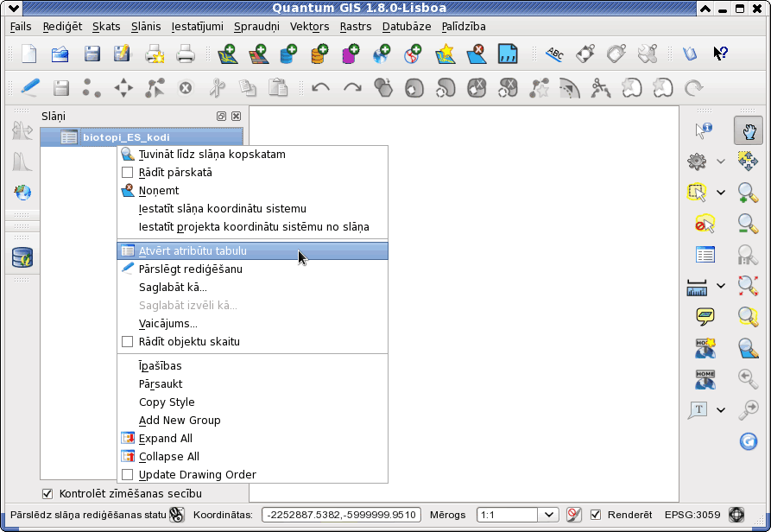
Task: Open the Vektors menu
Action: point(309,27)
